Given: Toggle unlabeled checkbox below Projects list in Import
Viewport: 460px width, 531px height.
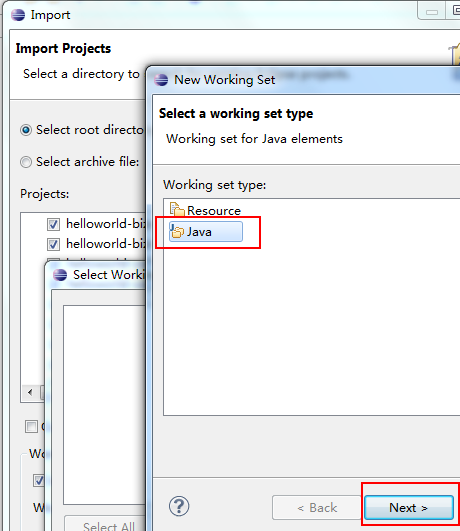Looking at the screenshot, I should tap(31, 426).
